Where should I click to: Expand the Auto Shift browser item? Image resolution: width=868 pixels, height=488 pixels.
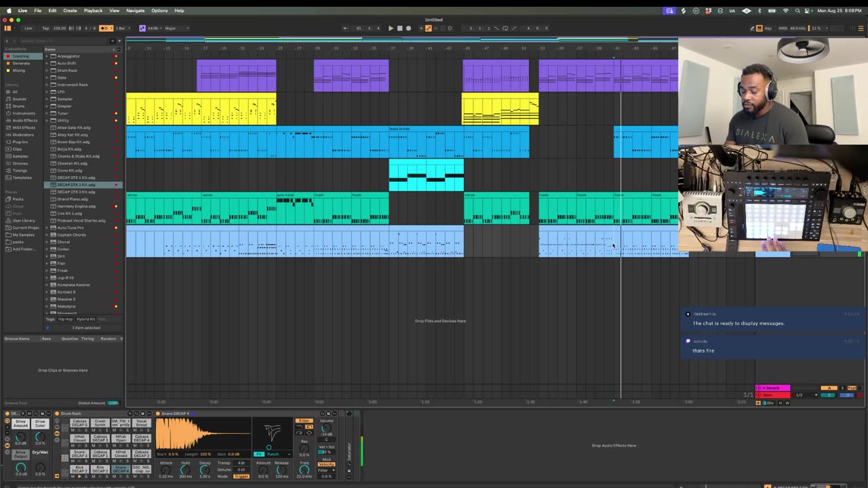click(47, 63)
